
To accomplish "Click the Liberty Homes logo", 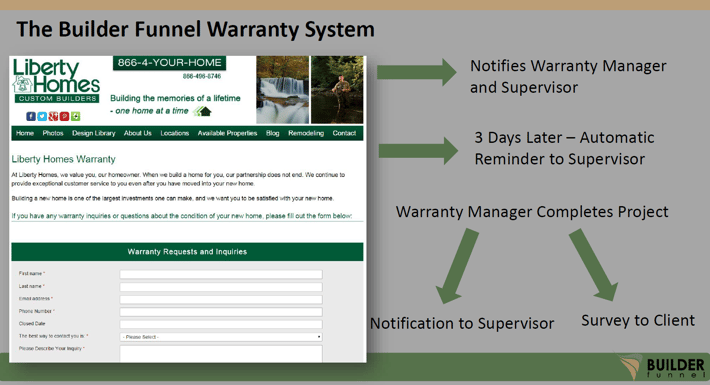I will (x=56, y=81).
